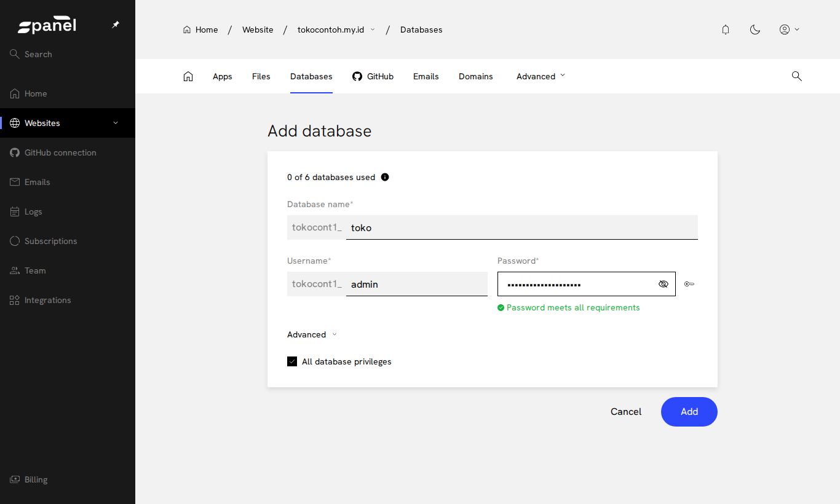Expand the Websites sidebar menu chevron
840x504 pixels.
pyautogui.click(x=116, y=123)
